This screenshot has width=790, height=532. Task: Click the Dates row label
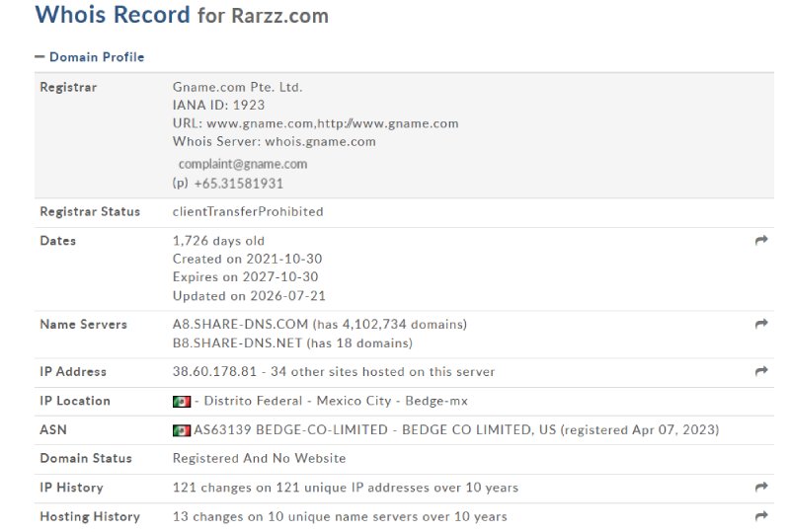click(x=58, y=241)
